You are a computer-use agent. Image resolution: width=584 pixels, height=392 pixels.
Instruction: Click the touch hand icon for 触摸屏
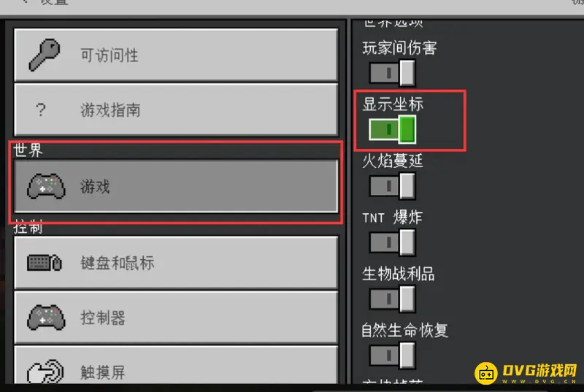(45, 371)
